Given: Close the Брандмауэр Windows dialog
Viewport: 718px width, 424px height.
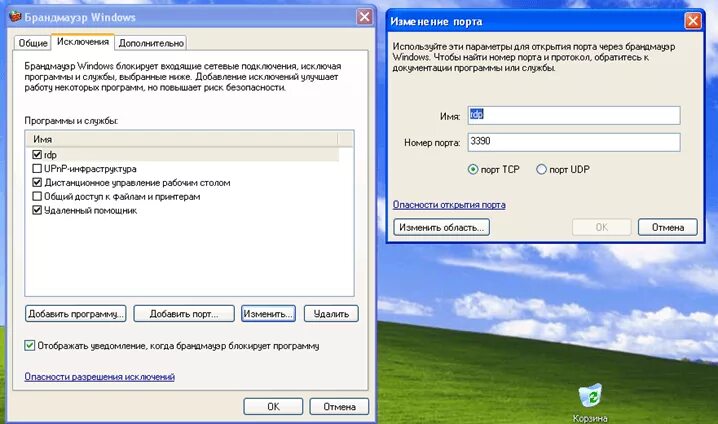Looking at the screenshot, I should pos(364,17).
